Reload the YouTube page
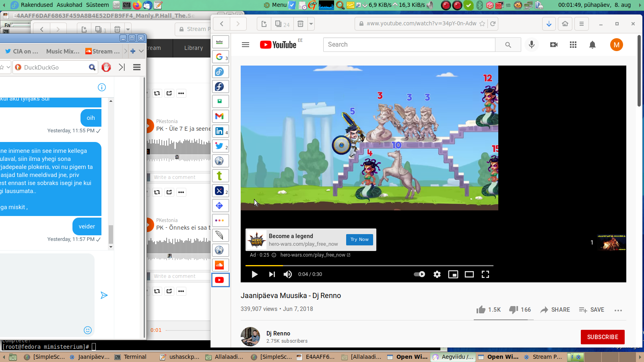The width and height of the screenshot is (644, 362). tap(493, 24)
